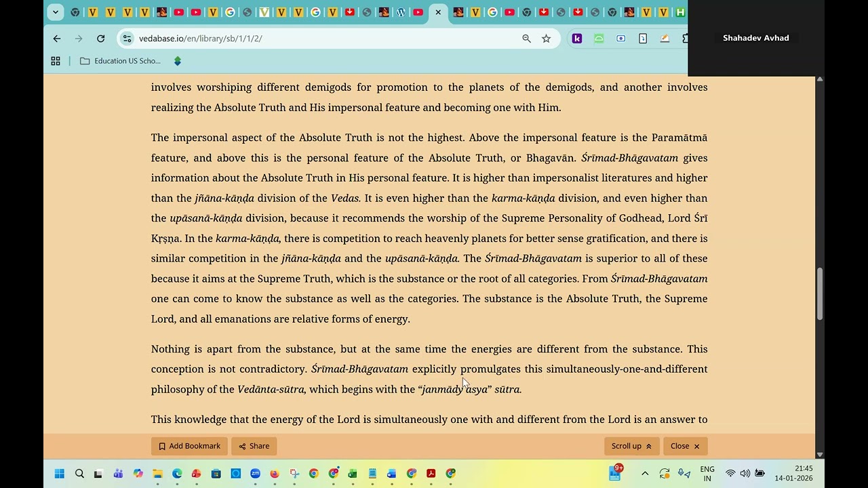The width and height of the screenshot is (868, 488).
Task: Click the phrase 'simultaneously-one-and-different'
Action: click(627, 369)
